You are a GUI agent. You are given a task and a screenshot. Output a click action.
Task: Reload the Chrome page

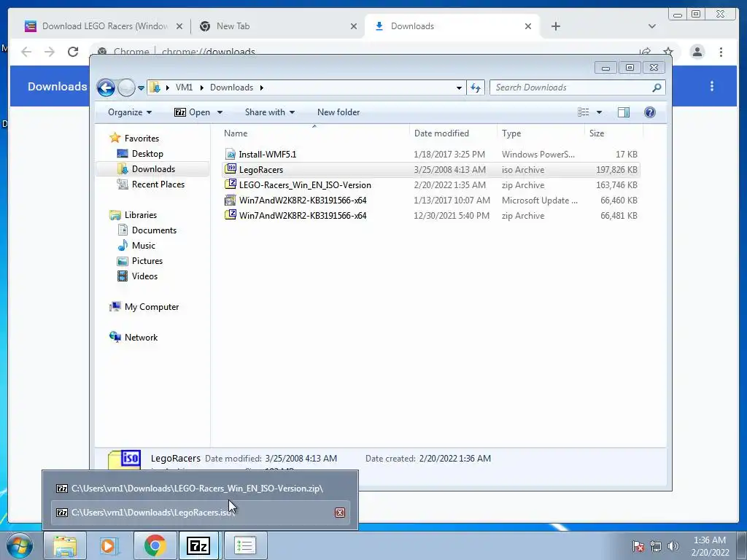73,52
